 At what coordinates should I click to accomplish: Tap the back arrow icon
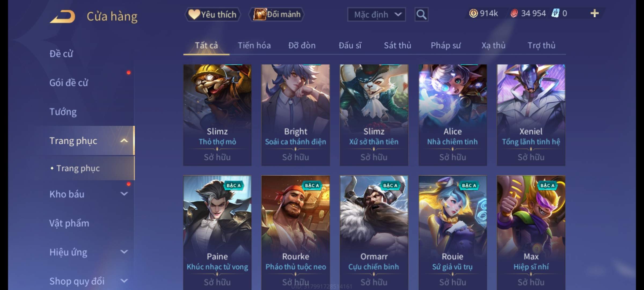63,17
